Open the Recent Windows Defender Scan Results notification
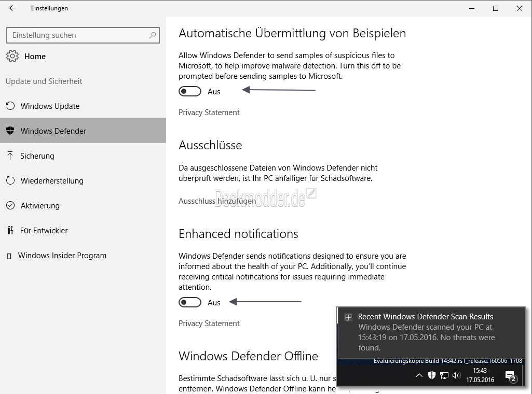 (431, 332)
